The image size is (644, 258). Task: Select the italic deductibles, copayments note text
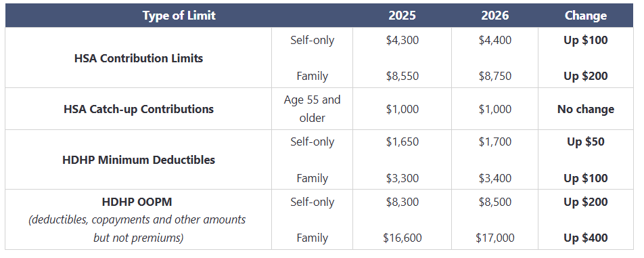(137, 228)
